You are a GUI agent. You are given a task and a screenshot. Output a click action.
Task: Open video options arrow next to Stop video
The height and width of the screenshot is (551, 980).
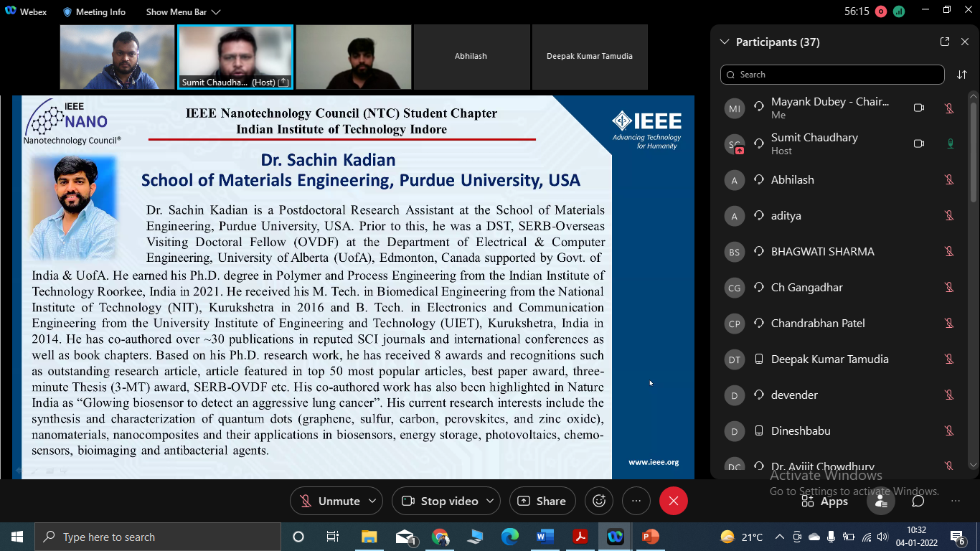(491, 501)
